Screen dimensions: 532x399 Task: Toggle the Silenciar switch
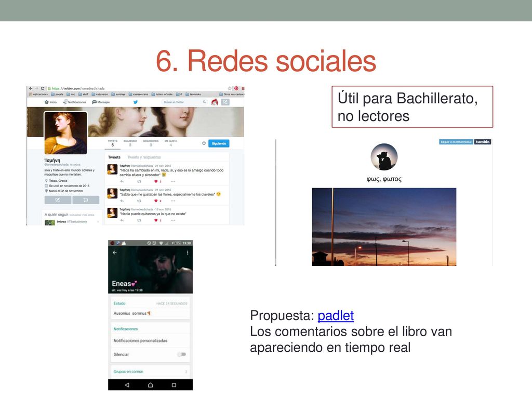(182, 354)
